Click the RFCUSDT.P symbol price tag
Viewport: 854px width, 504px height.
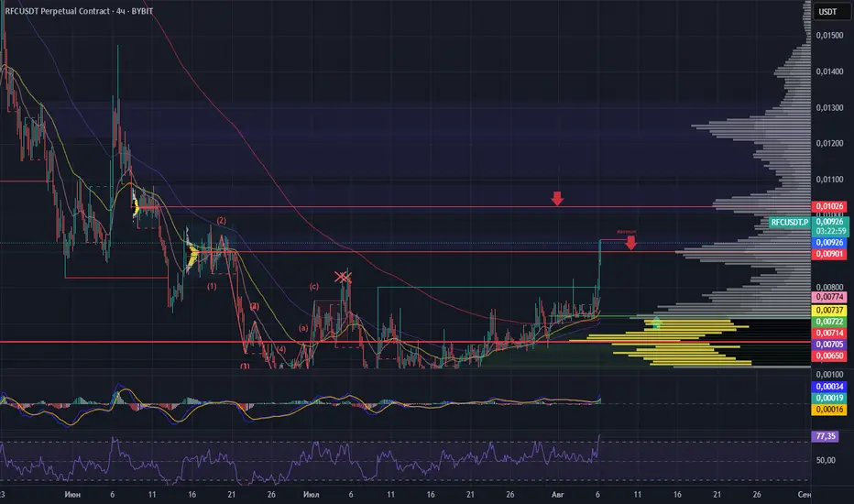pyautogui.click(x=790, y=223)
